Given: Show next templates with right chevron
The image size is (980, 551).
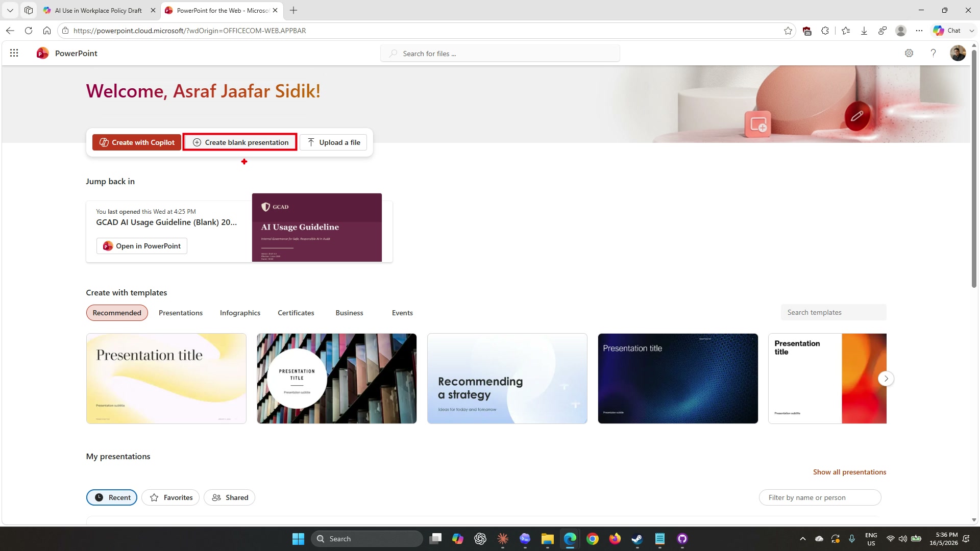Looking at the screenshot, I should tap(886, 379).
